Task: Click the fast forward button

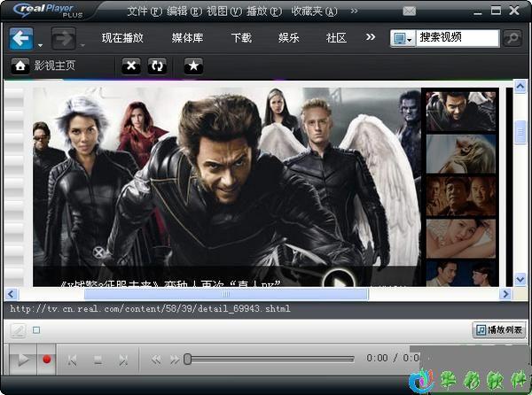Action: pyautogui.click(x=175, y=360)
